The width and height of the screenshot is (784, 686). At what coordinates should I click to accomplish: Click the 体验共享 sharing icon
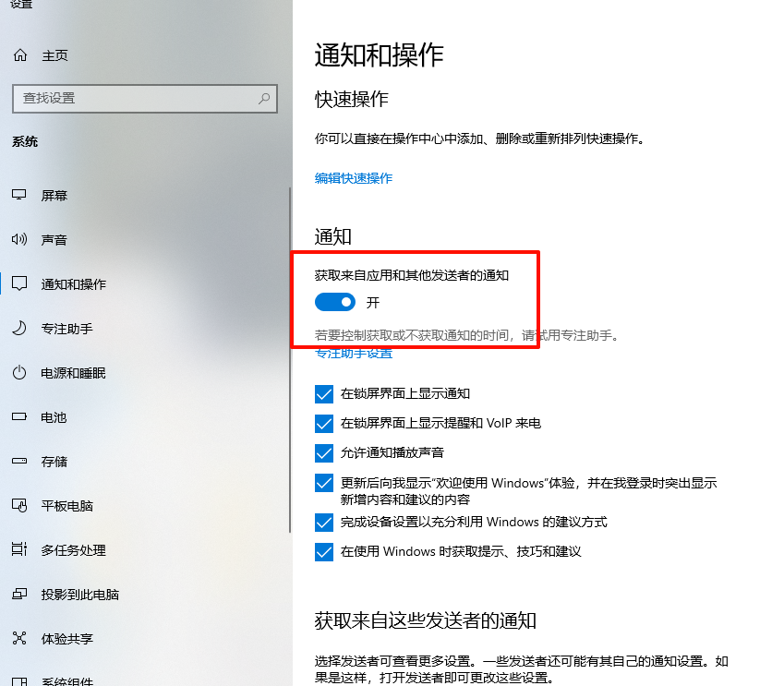click(19, 639)
